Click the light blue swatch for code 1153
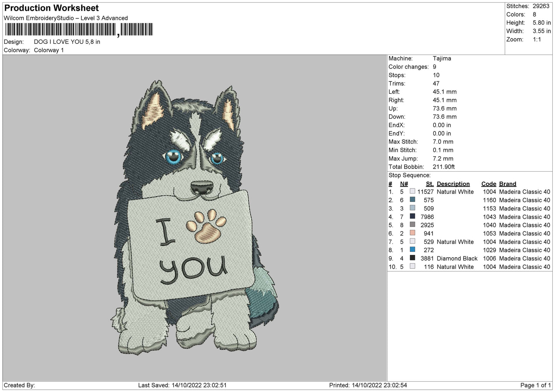This screenshot has height=392, width=555. [413, 208]
